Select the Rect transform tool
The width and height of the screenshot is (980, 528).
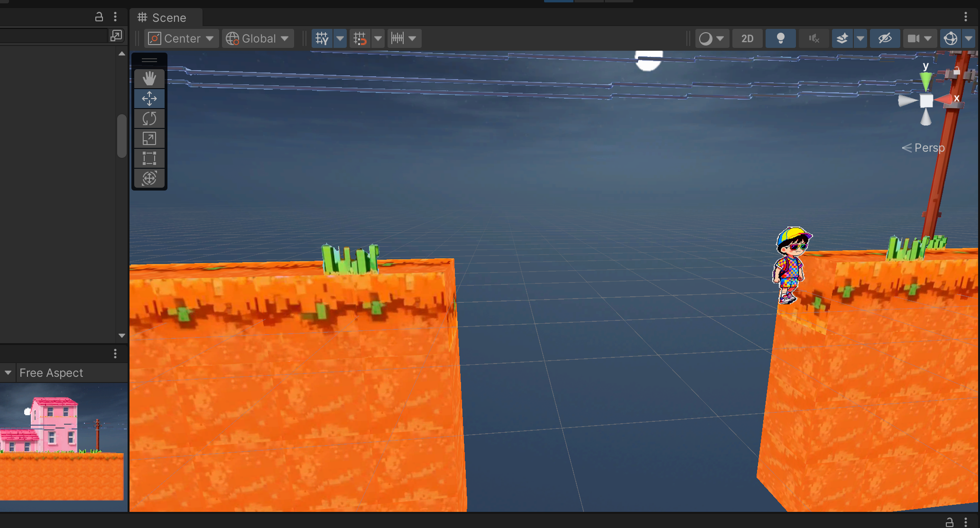point(149,158)
